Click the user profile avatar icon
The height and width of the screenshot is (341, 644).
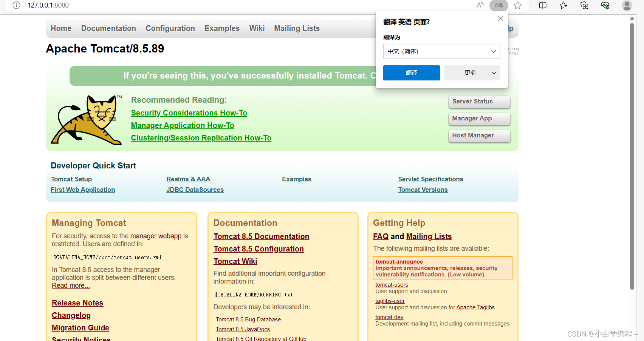point(627,5)
